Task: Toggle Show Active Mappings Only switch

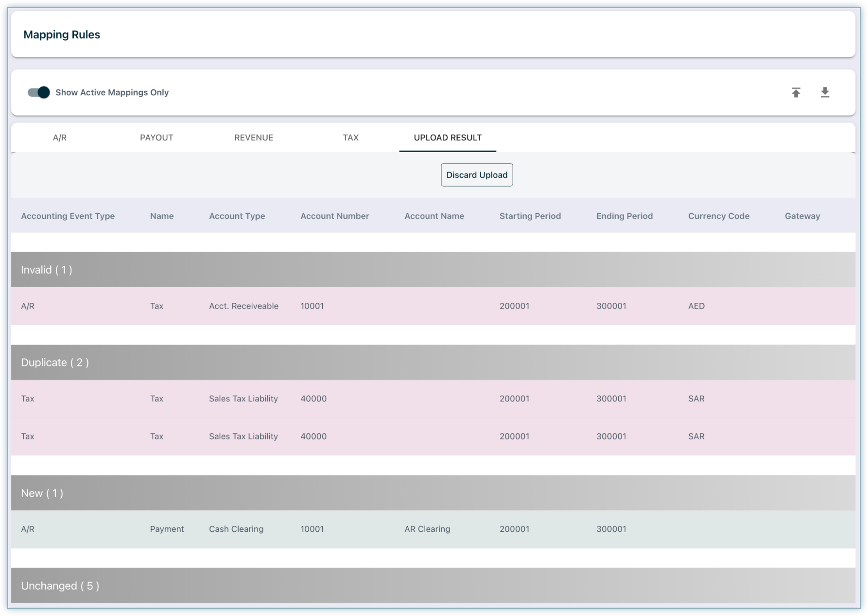Action: click(39, 92)
